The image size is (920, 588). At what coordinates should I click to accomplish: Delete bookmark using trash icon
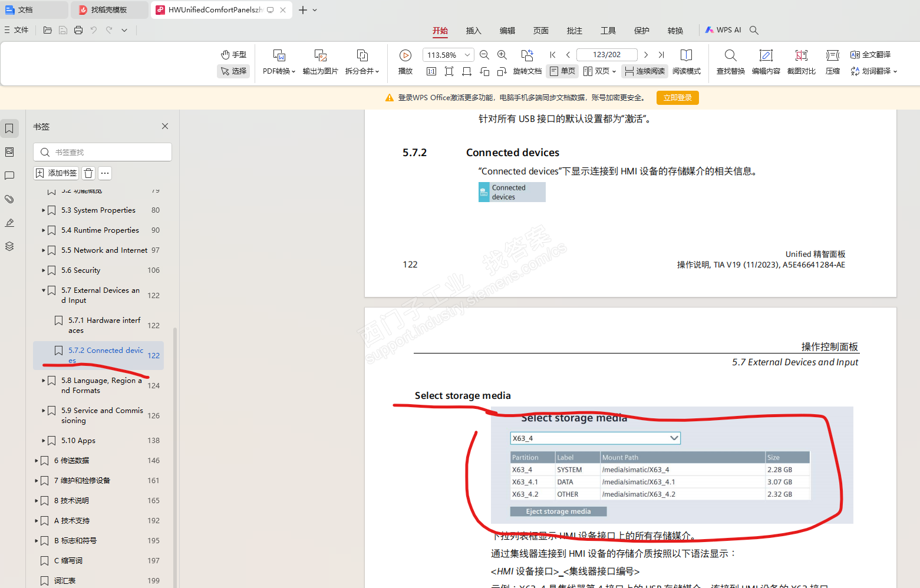point(88,173)
